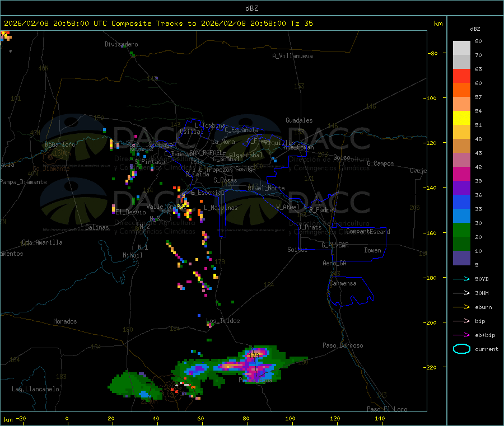
Task: Click the Nihuil map label
Action: (132, 255)
